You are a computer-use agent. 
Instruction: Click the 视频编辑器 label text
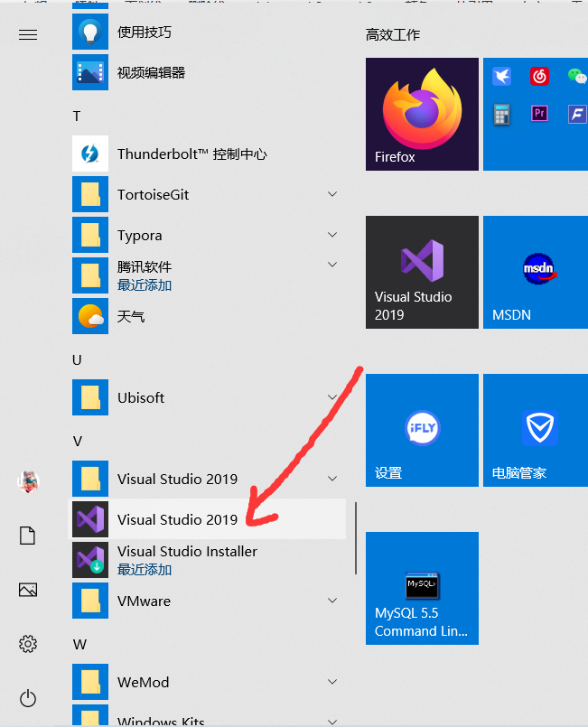(151, 73)
